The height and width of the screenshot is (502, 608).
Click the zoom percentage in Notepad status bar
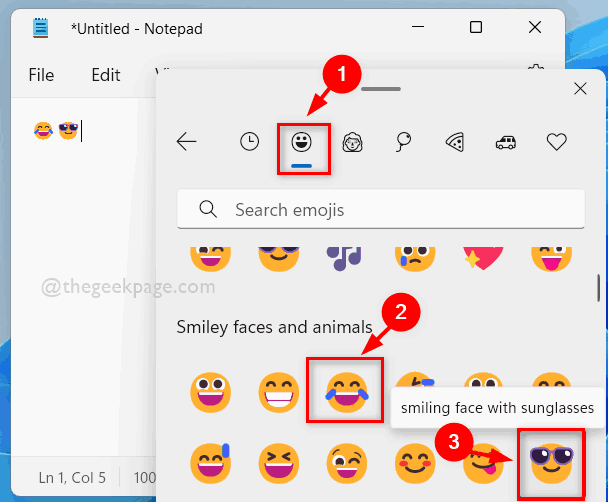click(x=145, y=478)
